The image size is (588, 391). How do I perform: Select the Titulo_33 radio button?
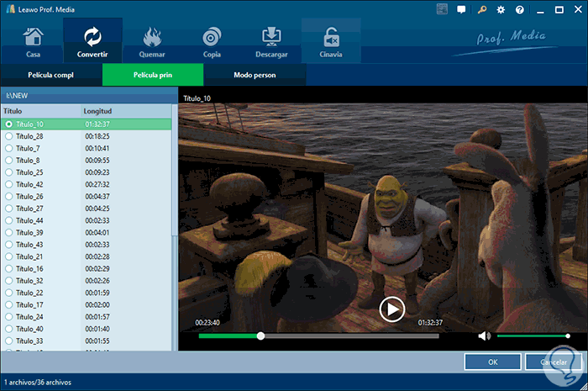click(8, 341)
